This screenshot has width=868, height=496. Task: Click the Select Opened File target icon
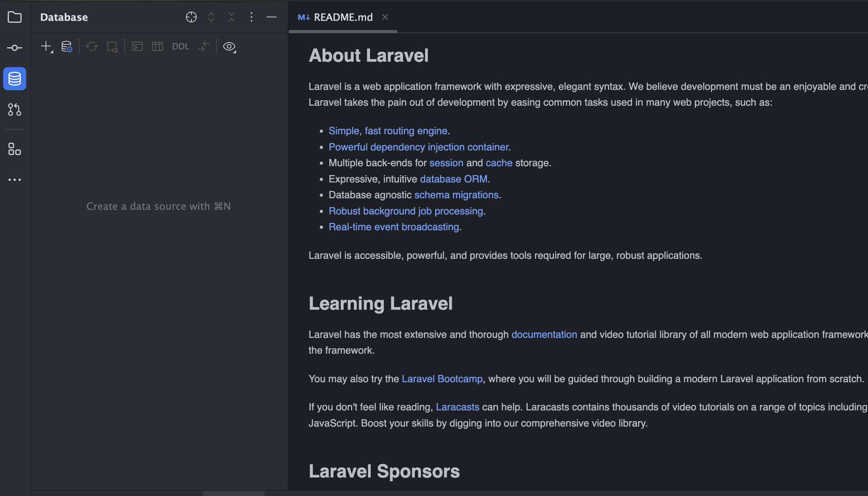191,17
